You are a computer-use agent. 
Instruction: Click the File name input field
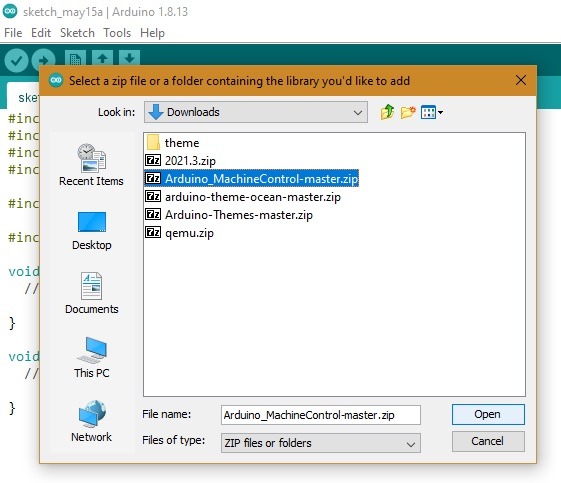click(321, 415)
